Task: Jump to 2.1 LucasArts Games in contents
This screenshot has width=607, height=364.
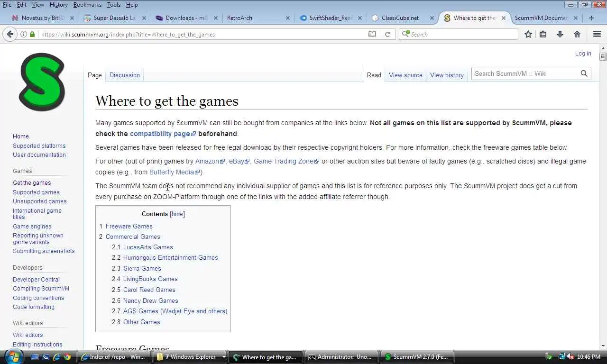Action: tap(142, 247)
